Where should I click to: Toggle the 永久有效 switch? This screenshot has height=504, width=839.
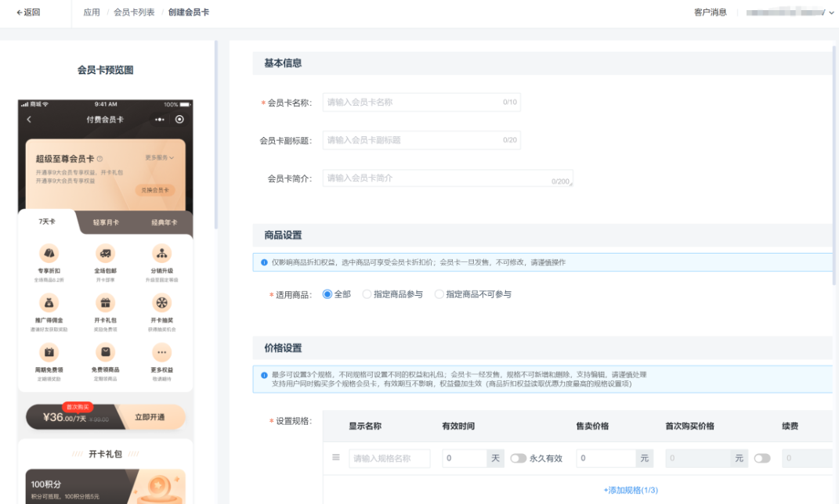pos(518,459)
